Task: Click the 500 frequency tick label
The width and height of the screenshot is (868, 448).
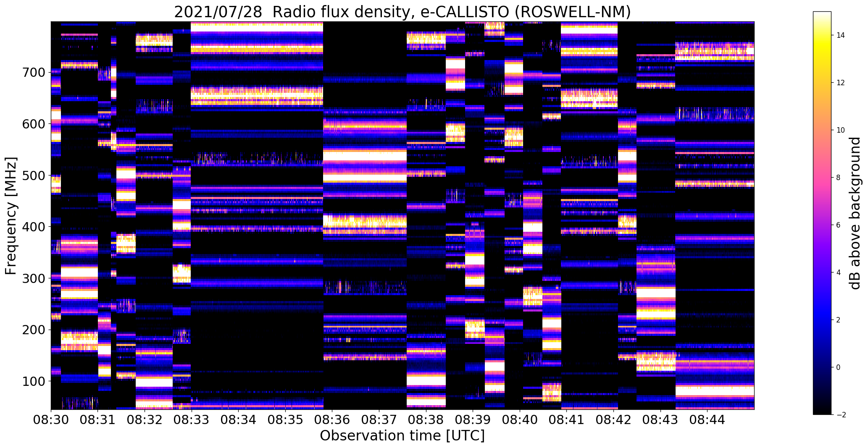Action: 33,176
